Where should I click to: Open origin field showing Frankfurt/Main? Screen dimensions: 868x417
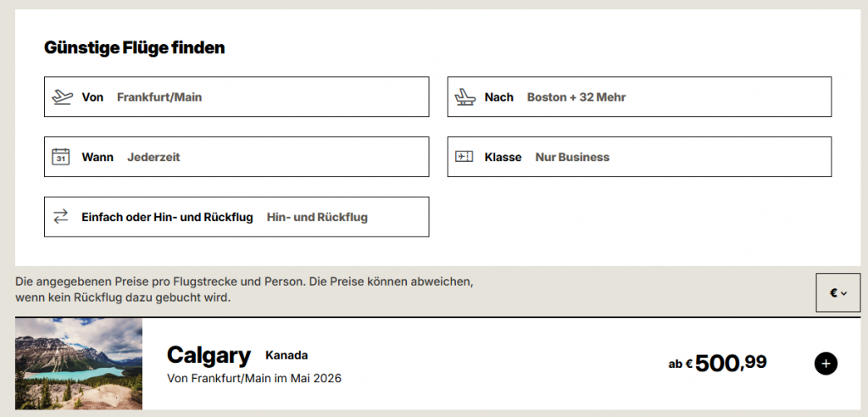pyautogui.click(x=159, y=97)
